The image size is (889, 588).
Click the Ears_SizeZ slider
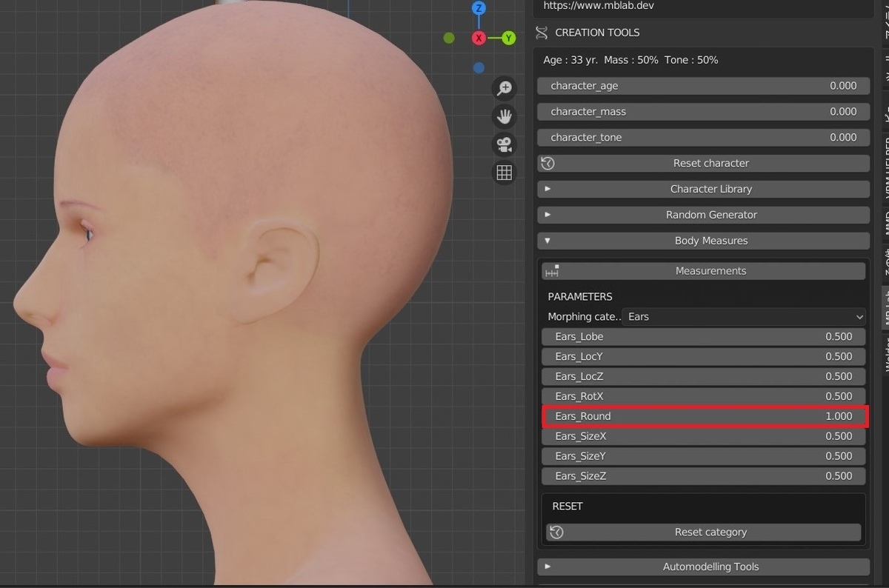tap(703, 476)
